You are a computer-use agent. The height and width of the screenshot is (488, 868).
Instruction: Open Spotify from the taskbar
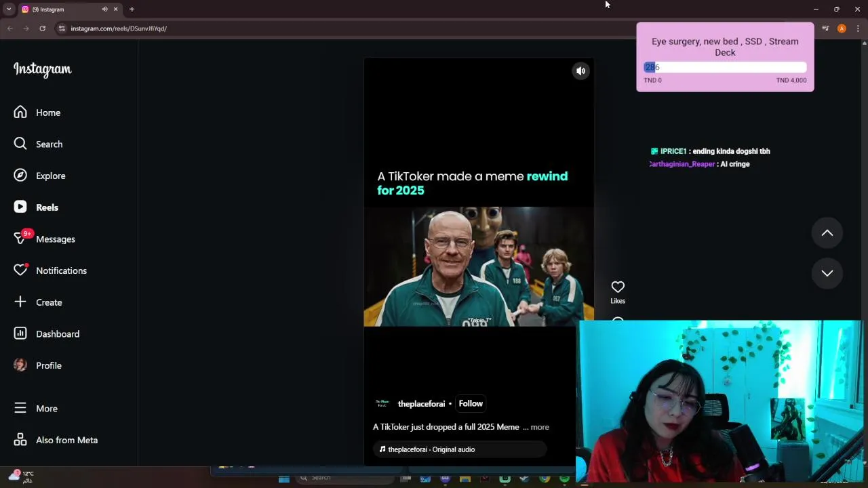[x=564, y=479]
